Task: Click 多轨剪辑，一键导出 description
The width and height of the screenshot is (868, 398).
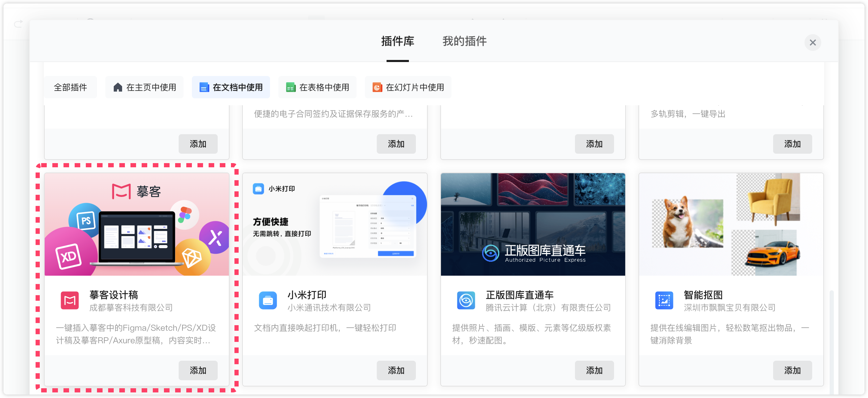Action: click(688, 114)
